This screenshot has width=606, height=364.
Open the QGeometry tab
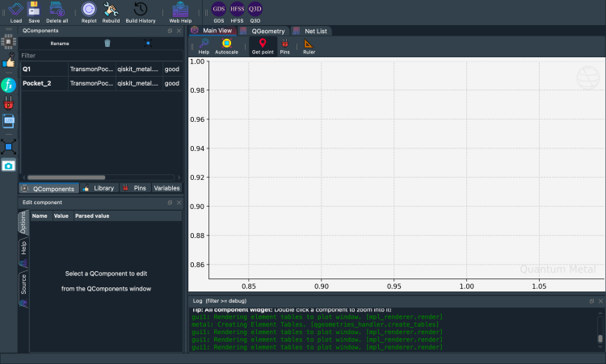point(263,31)
